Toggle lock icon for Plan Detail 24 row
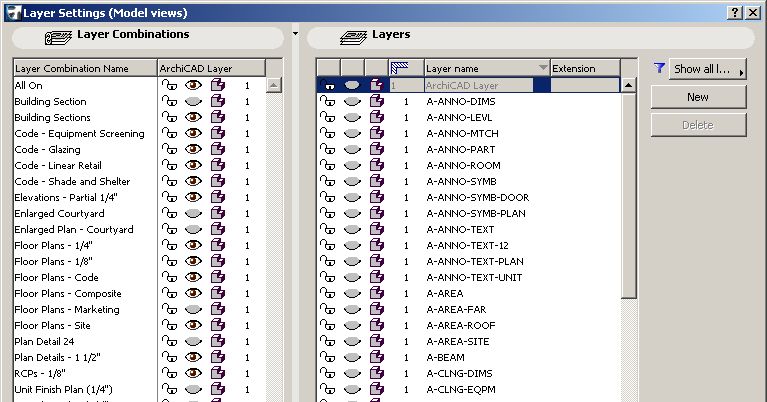The width and height of the screenshot is (767, 402). click(x=169, y=341)
